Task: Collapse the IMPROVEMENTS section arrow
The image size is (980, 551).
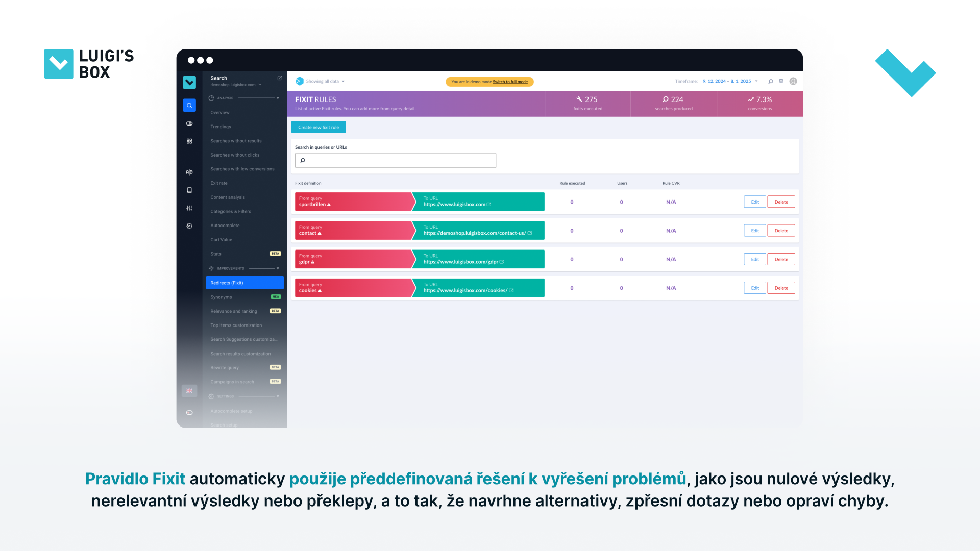Action: coord(278,268)
